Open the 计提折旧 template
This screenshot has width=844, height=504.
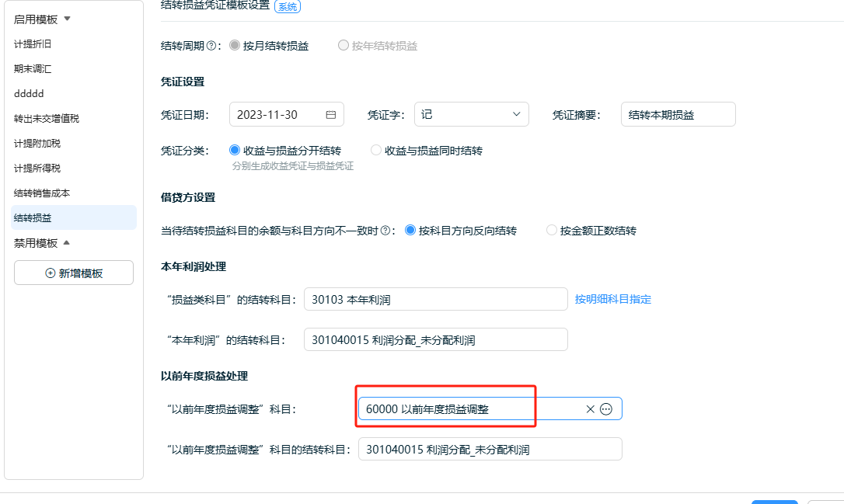coord(33,44)
